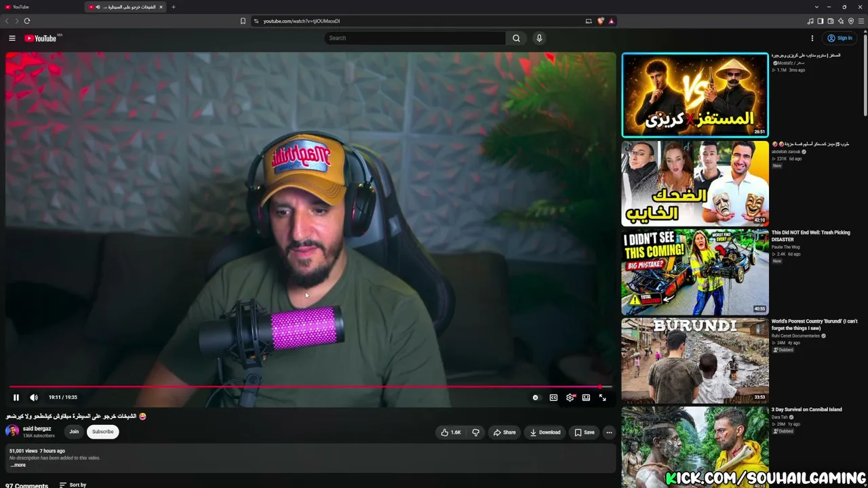Viewport: 868px width, 488px height.
Task: Go forward in browser history
Action: coord(16,21)
